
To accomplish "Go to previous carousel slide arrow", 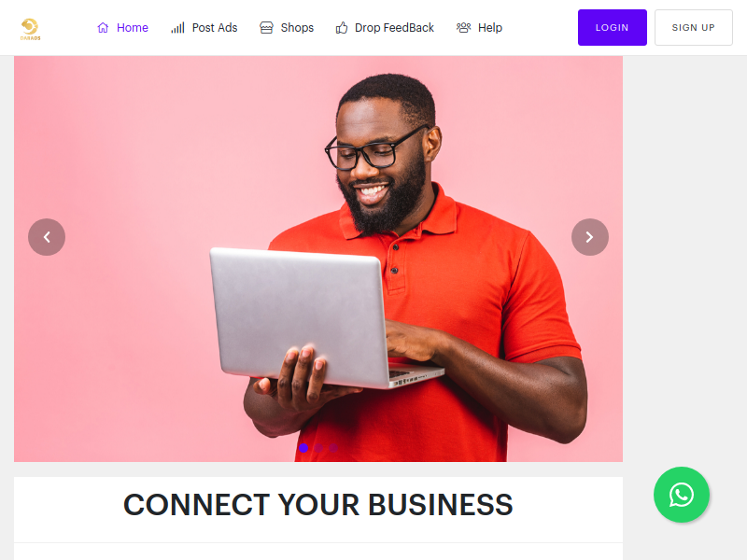I will click(47, 237).
